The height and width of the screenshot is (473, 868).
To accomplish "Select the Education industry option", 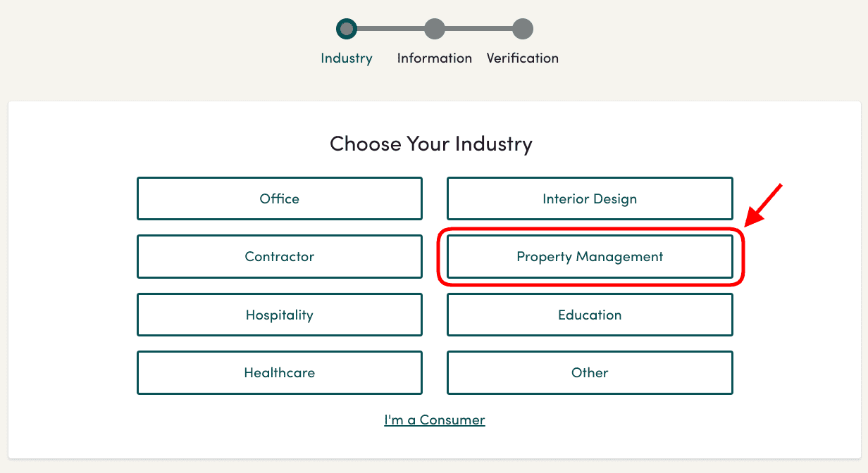I will tap(589, 315).
